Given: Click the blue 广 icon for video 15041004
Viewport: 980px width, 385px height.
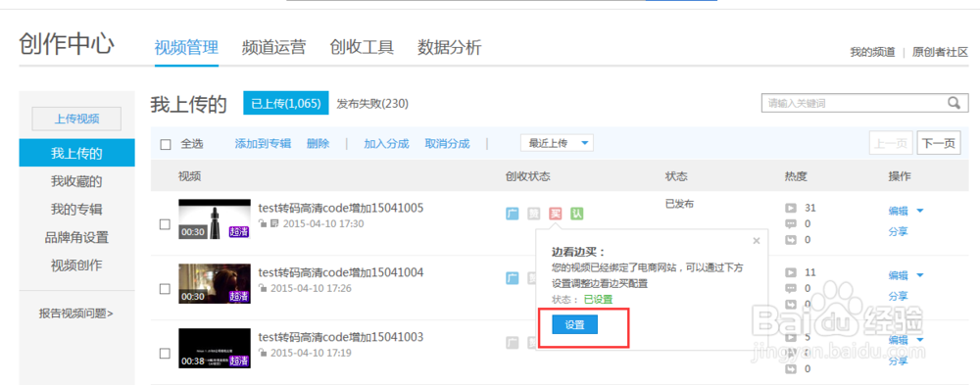Looking at the screenshot, I should pyautogui.click(x=513, y=278).
